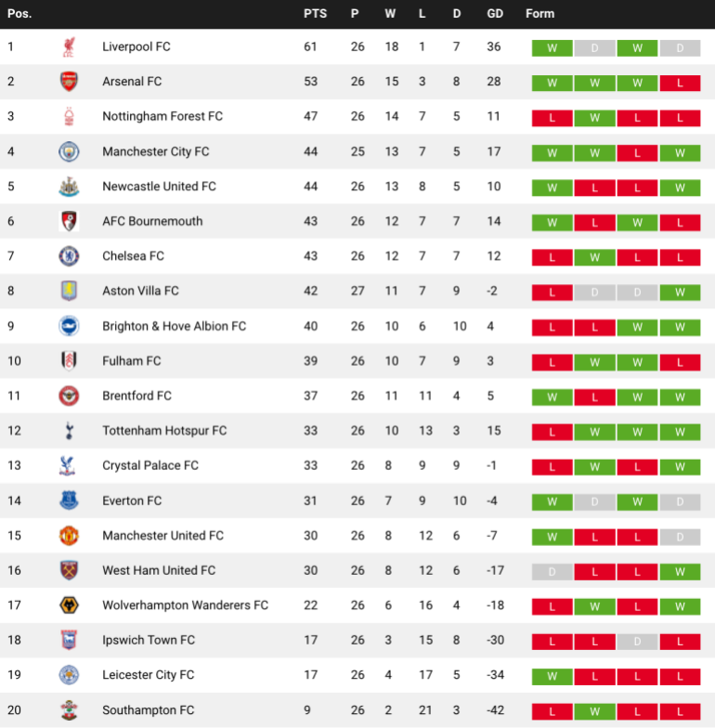Image resolution: width=715 pixels, height=728 pixels.
Task: Open the Brighton & Hove Albion FC link
Action: click(x=174, y=326)
